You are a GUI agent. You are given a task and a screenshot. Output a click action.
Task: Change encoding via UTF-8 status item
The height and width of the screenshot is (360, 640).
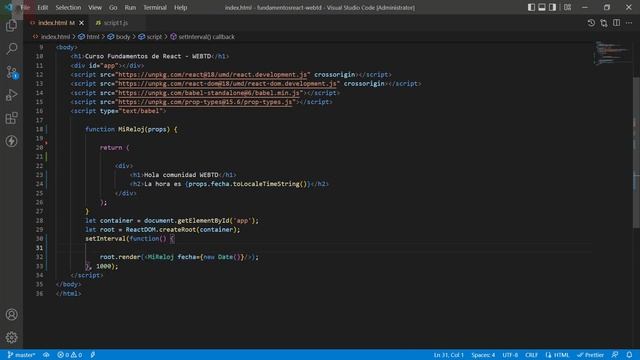pos(510,355)
